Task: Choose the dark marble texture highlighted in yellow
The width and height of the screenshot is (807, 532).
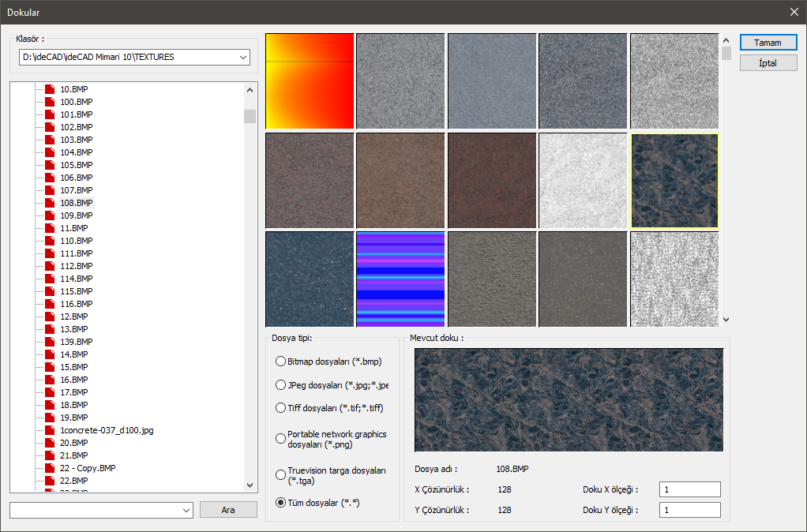Action: coord(674,180)
